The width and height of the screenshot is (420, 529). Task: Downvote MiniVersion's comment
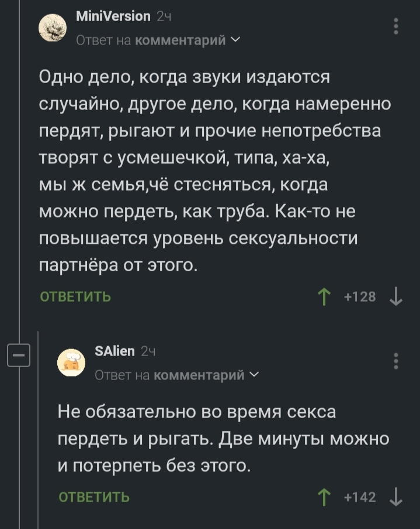coord(396,297)
